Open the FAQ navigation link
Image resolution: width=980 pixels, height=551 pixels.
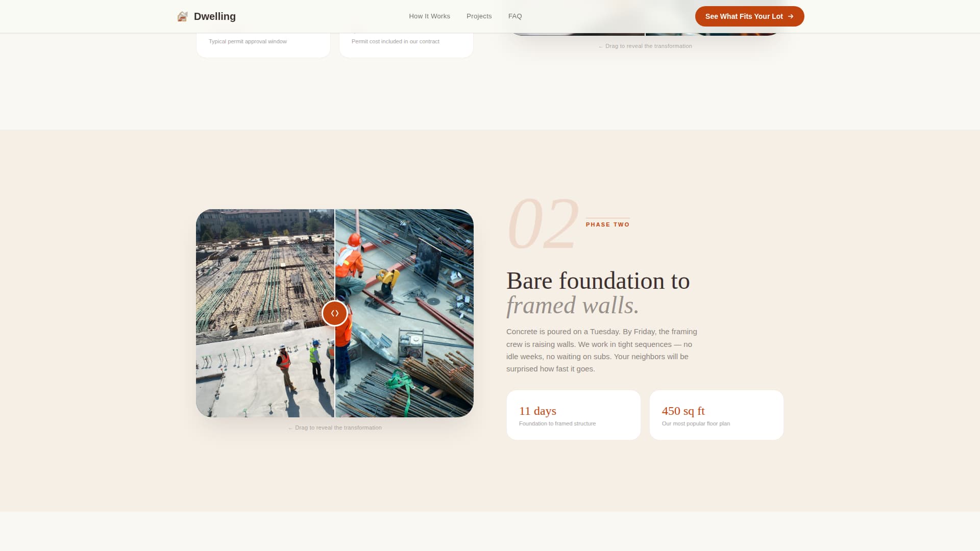coord(515,16)
